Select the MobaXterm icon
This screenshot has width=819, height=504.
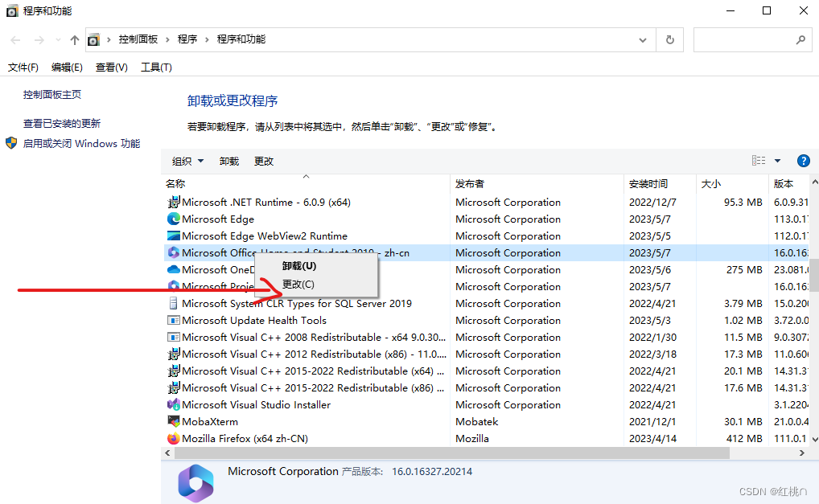[174, 420]
